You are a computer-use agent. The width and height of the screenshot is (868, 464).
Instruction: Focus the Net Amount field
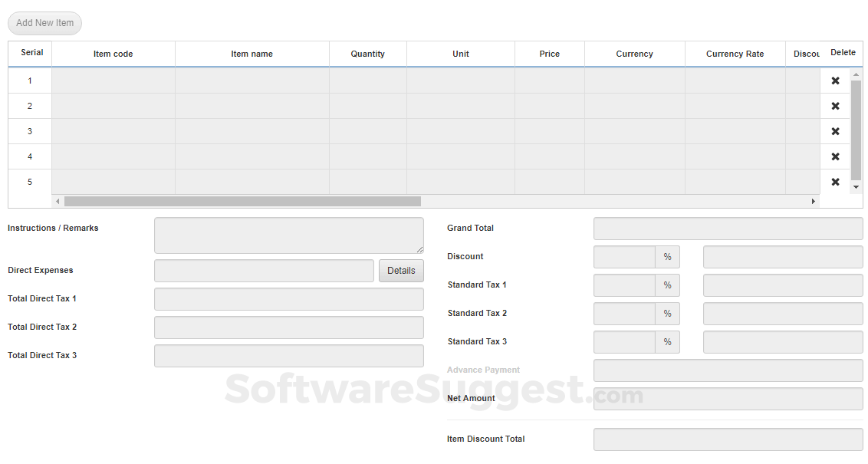[728, 399]
